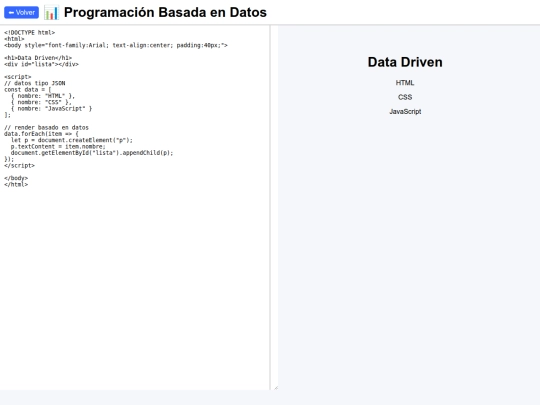Click the closing </script> tag line
The height and width of the screenshot is (405, 540).
19,165
